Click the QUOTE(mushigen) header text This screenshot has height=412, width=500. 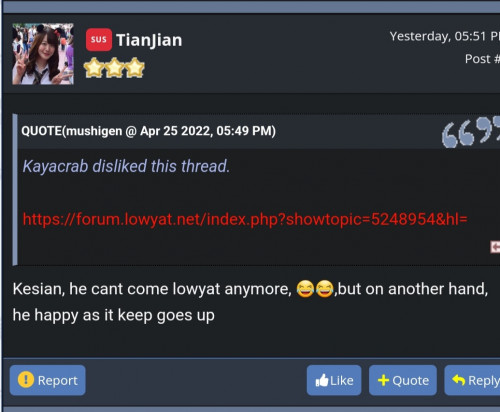tap(148, 131)
